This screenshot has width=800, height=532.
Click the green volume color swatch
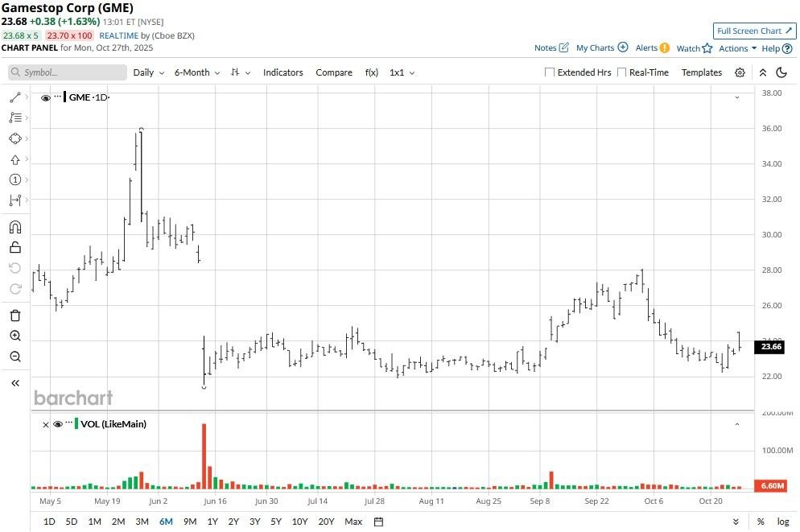(76, 423)
